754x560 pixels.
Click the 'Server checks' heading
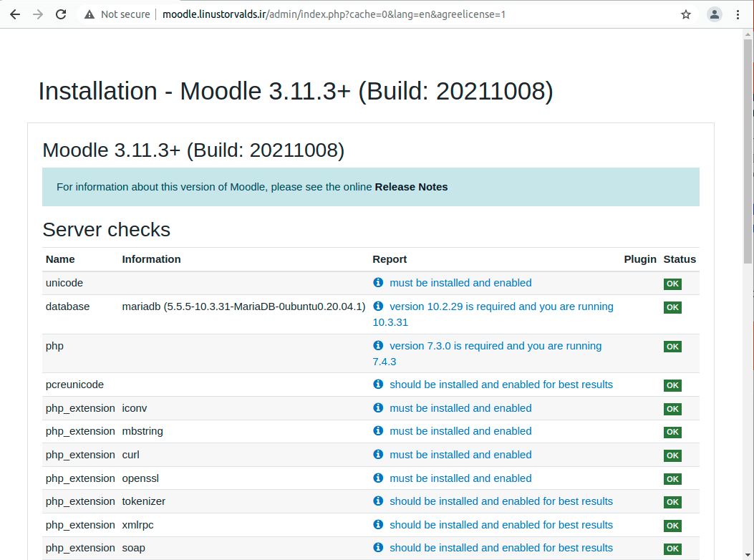point(106,229)
